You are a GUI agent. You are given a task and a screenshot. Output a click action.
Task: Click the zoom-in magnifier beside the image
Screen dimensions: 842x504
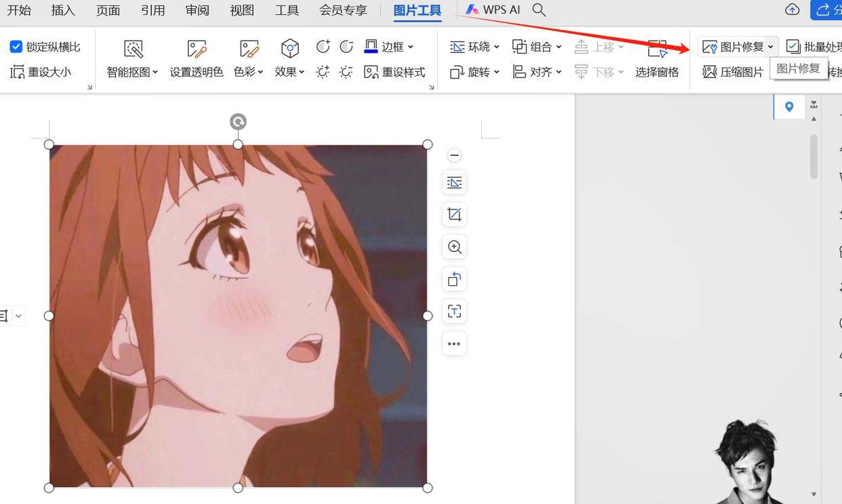pyautogui.click(x=454, y=247)
